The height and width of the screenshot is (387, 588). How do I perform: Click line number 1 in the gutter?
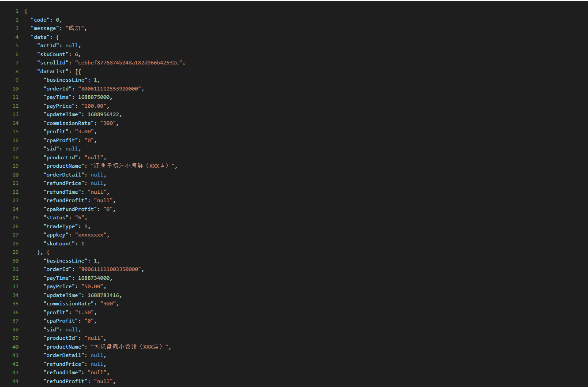pyautogui.click(x=17, y=11)
